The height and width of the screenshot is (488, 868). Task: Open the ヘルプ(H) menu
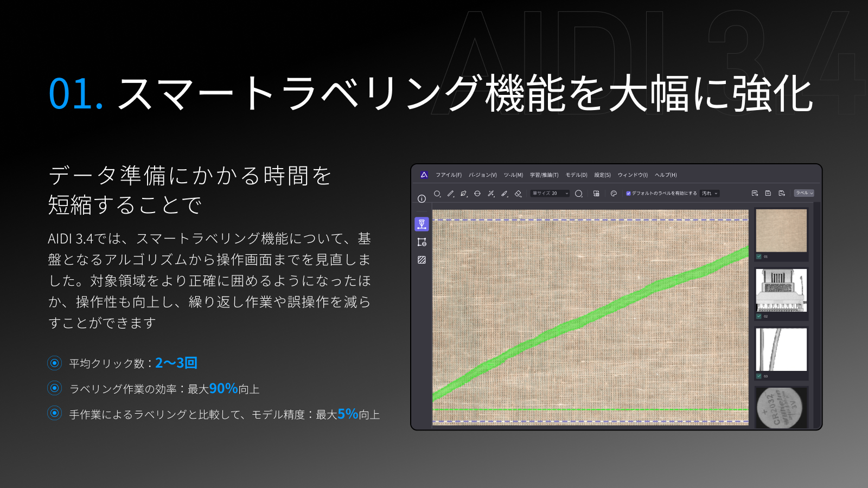point(666,175)
